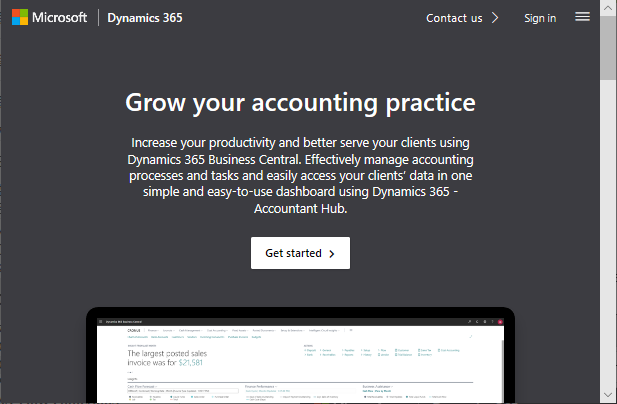Click Sign in
The image size is (617, 404).
(540, 18)
